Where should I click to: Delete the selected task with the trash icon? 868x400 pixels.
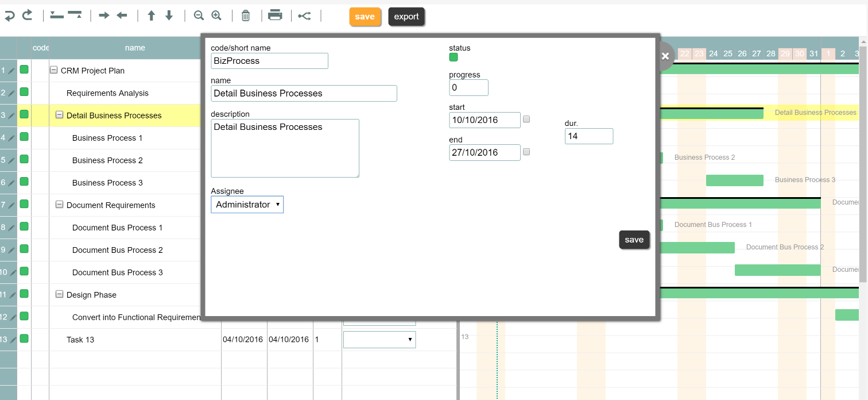246,16
